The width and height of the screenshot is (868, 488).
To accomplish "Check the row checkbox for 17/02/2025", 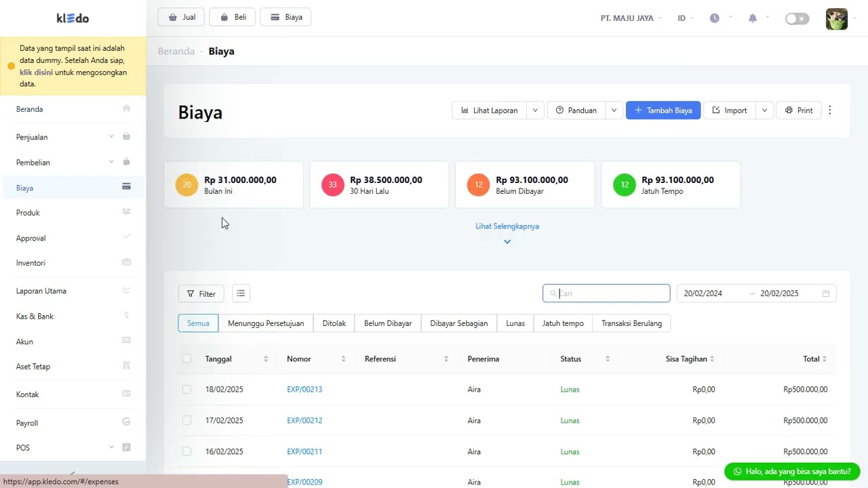I will coord(186,420).
